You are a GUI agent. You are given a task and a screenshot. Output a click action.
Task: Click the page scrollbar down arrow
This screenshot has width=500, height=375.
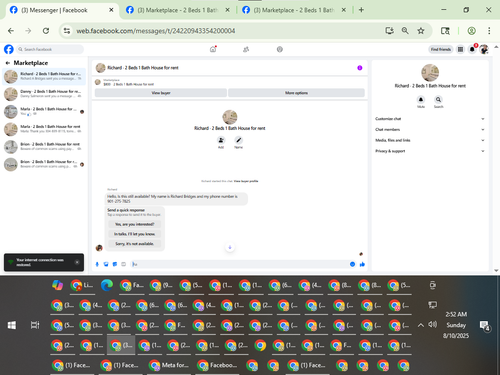(496, 271)
